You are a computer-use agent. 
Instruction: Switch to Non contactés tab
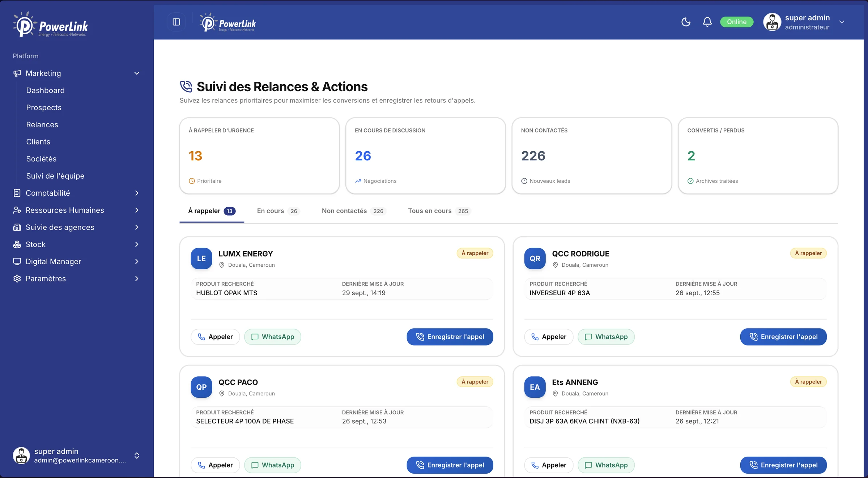click(354, 211)
